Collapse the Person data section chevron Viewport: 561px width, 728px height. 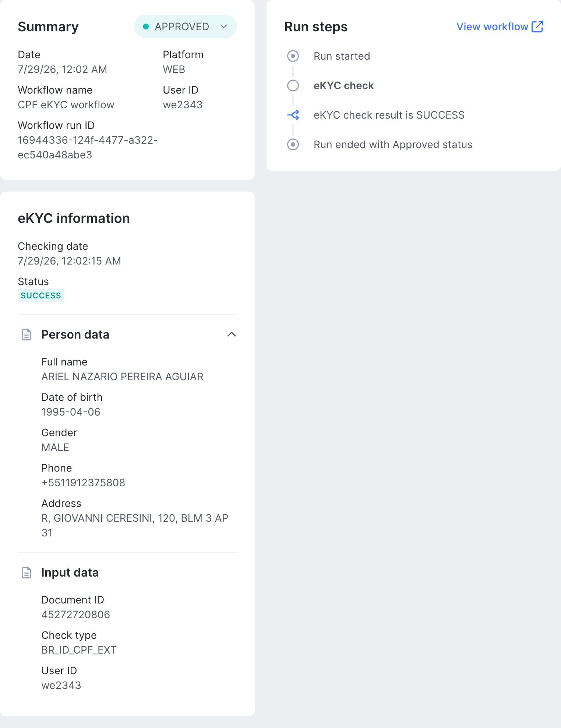[x=232, y=335]
